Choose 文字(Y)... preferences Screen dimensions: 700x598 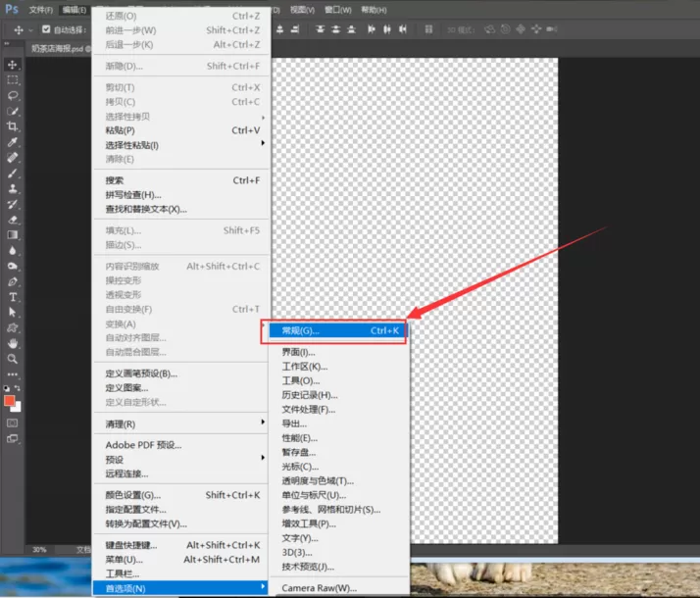339,538
